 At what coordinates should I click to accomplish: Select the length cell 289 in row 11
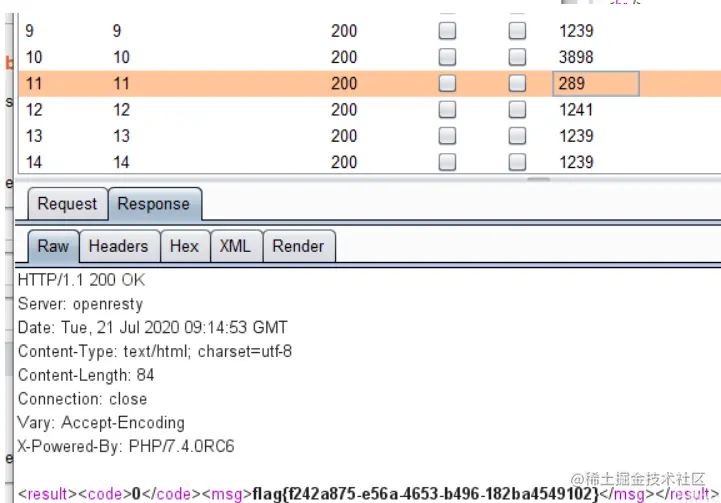point(595,84)
